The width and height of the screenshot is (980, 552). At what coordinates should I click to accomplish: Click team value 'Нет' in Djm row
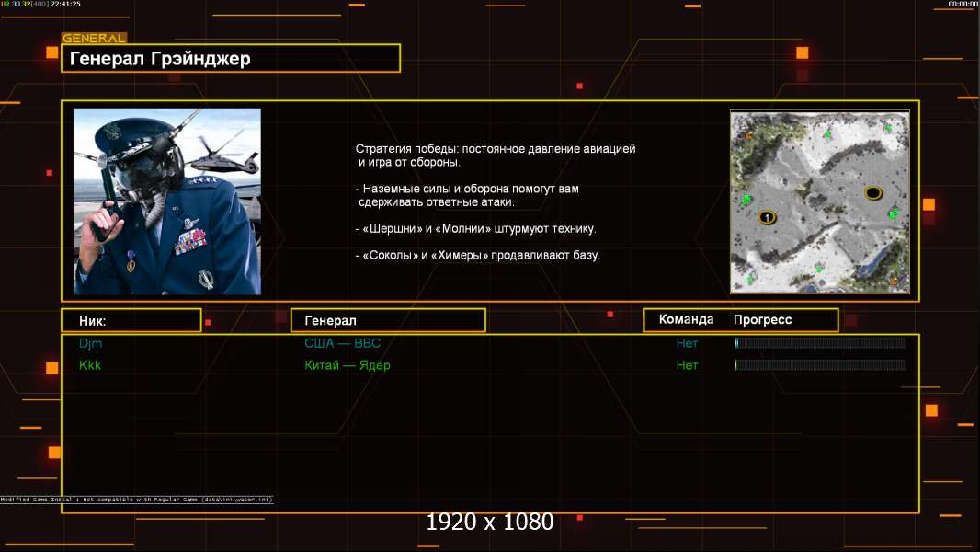[687, 343]
